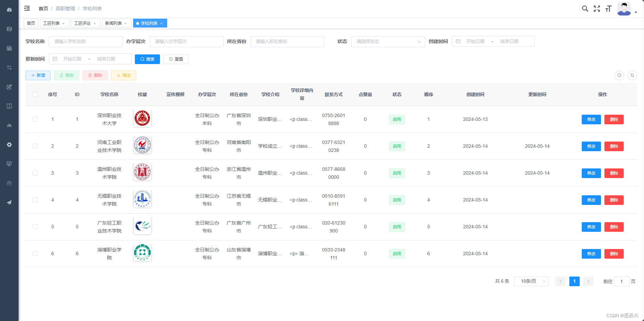Close the 工匠列表 tab
The width and height of the screenshot is (644, 321).
(x=63, y=23)
